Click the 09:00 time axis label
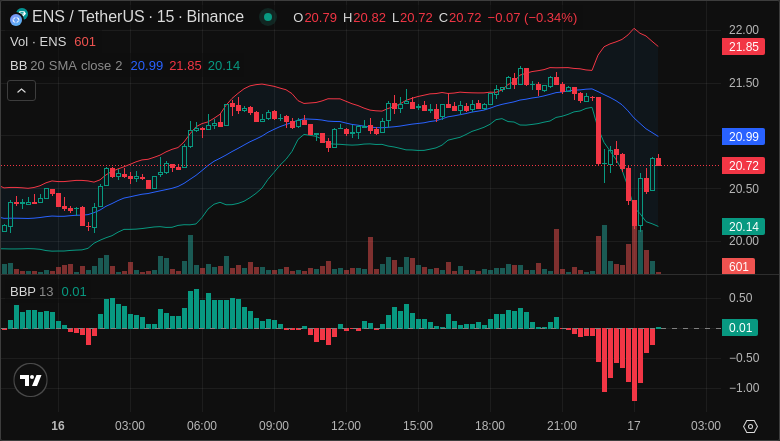 pos(274,426)
